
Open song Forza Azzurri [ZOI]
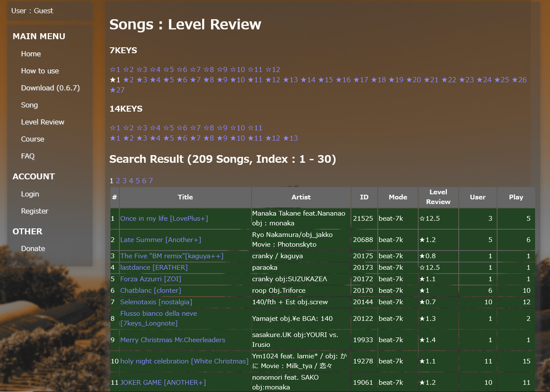(x=151, y=279)
